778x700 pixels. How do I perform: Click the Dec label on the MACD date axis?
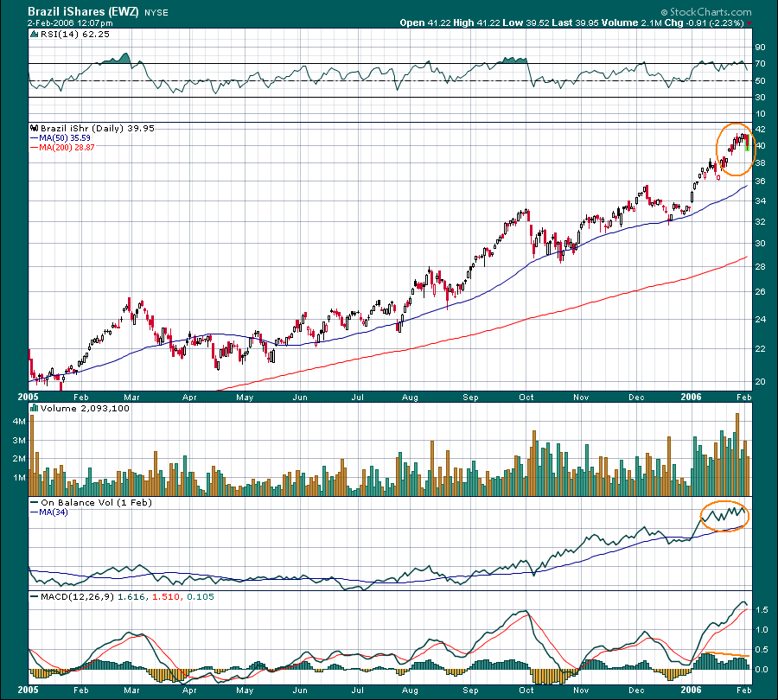pyautogui.click(x=636, y=690)
